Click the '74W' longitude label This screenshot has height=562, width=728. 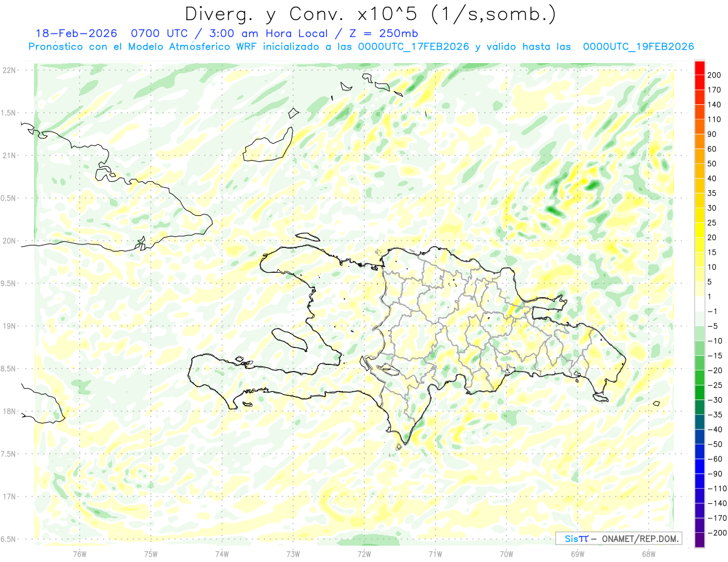pyautogui.click(x=222, y=554)
